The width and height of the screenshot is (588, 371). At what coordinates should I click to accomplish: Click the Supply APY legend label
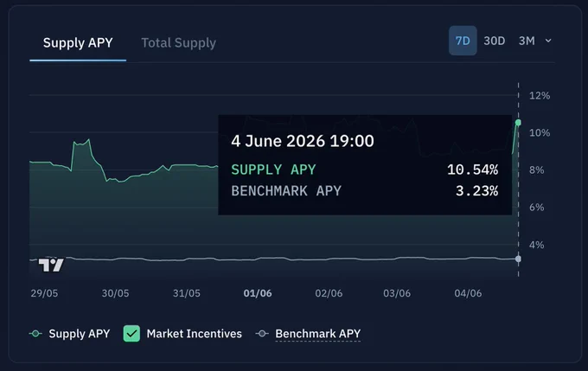pyautogui.click(x=80, y=334)
